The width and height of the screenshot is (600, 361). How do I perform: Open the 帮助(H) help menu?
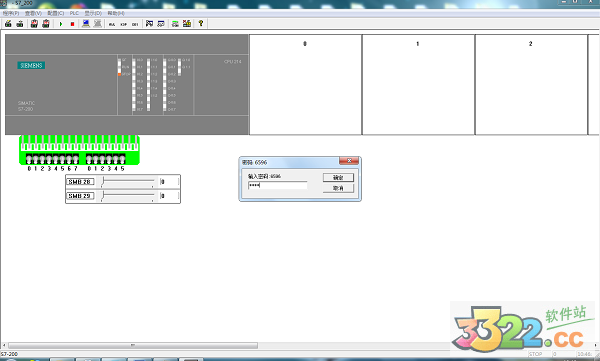(x=116, y=13)
